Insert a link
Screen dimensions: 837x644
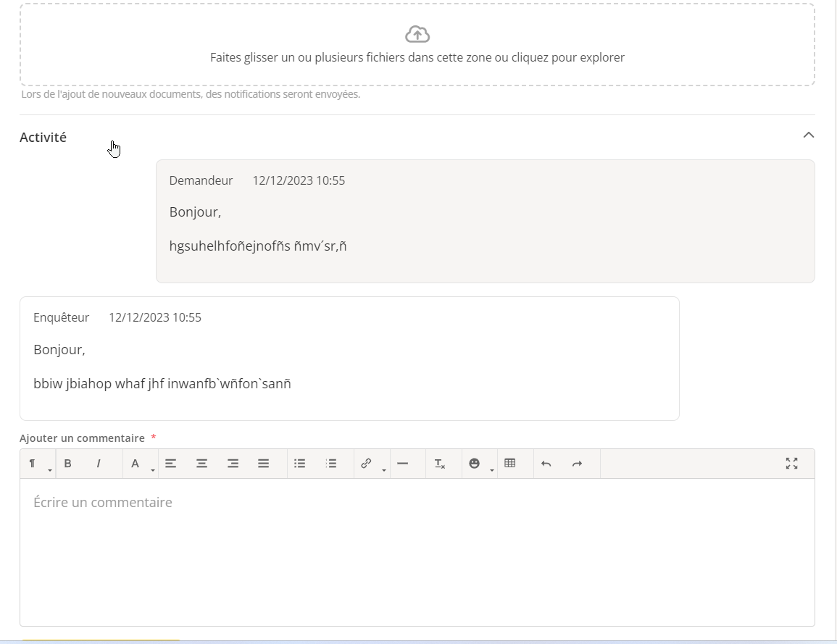(366, 463)
